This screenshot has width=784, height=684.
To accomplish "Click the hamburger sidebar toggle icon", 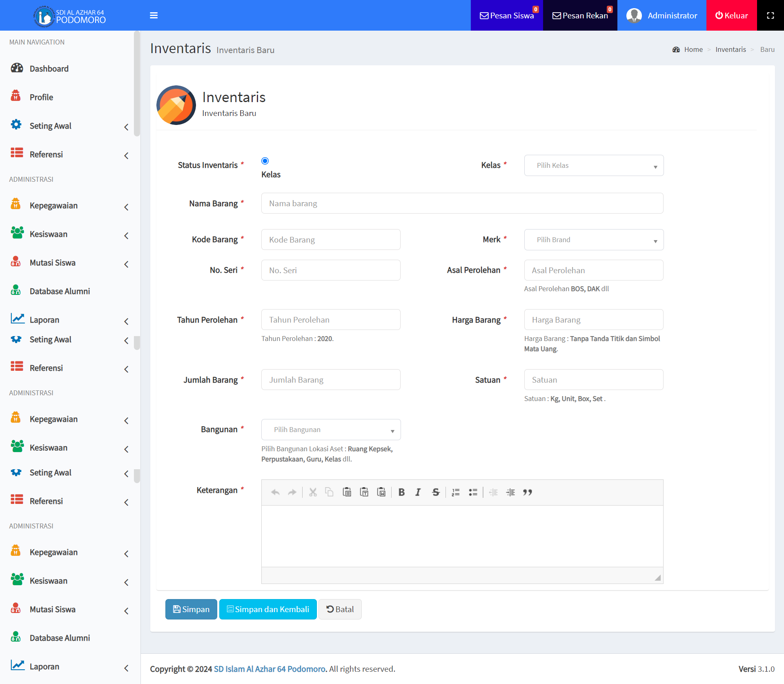I will (154, 16).
